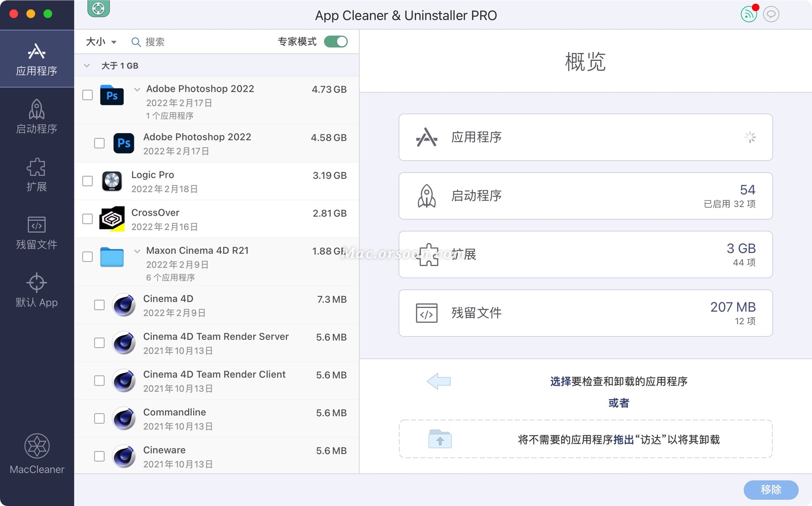
Task: Click inside the 搜索 input field
Action: click(169, 42)
